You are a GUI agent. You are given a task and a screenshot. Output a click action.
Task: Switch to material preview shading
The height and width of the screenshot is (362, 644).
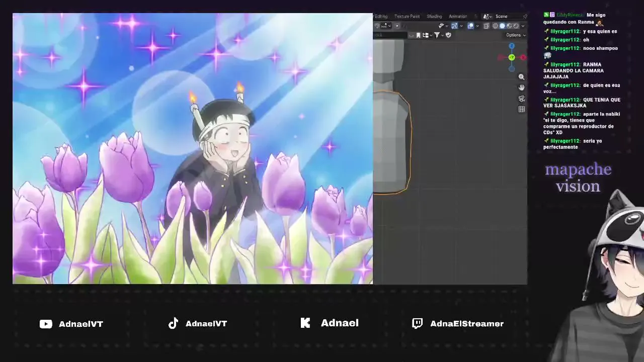coord(509,26)
